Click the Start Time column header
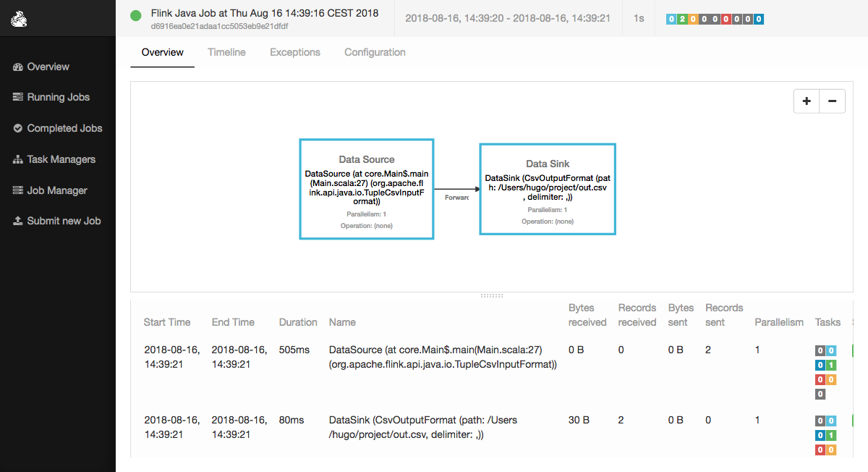868x472 pixels. tap(167, 322)
